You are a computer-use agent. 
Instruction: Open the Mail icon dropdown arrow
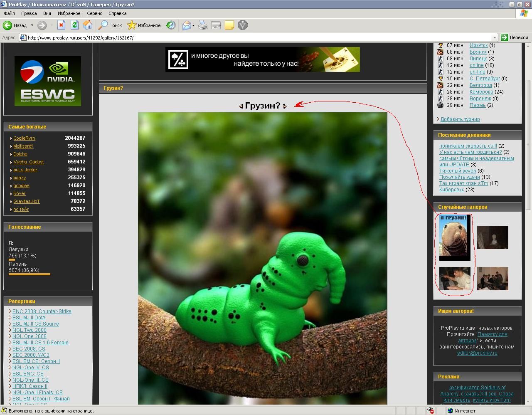tap(193, 26)
